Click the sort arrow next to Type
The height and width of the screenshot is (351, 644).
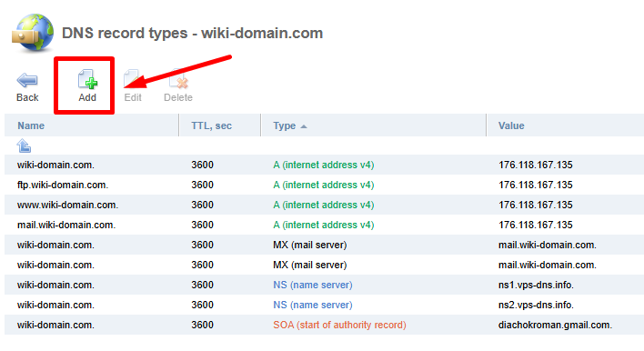pos(304,126)
